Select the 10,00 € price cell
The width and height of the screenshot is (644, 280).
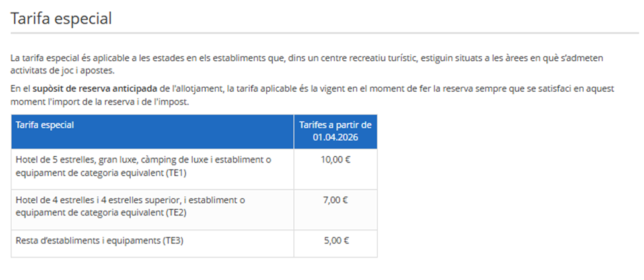[336, 160]
